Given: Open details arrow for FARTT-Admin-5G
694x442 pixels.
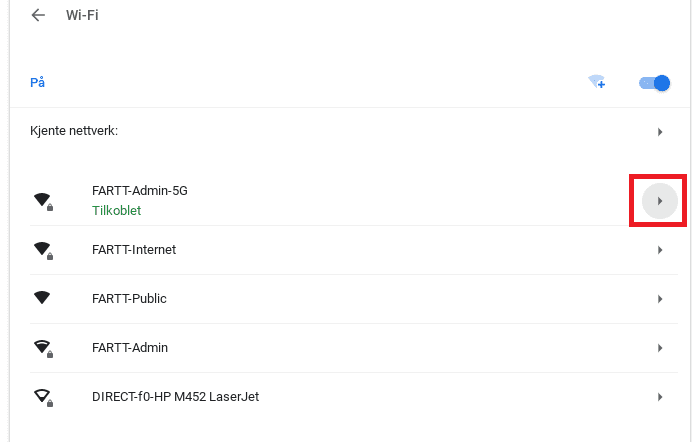Looking at the screenshot, I should 660,201.
